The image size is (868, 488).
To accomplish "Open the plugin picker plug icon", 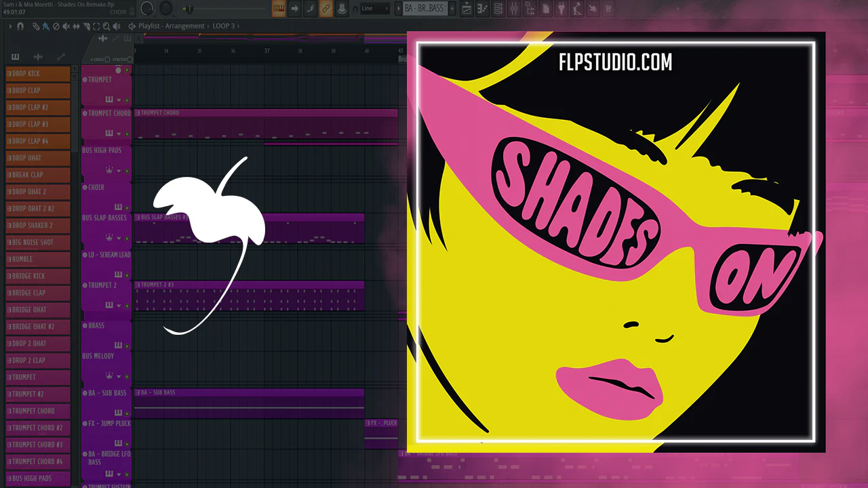I will pyautogui.click(x=561, y=8).
